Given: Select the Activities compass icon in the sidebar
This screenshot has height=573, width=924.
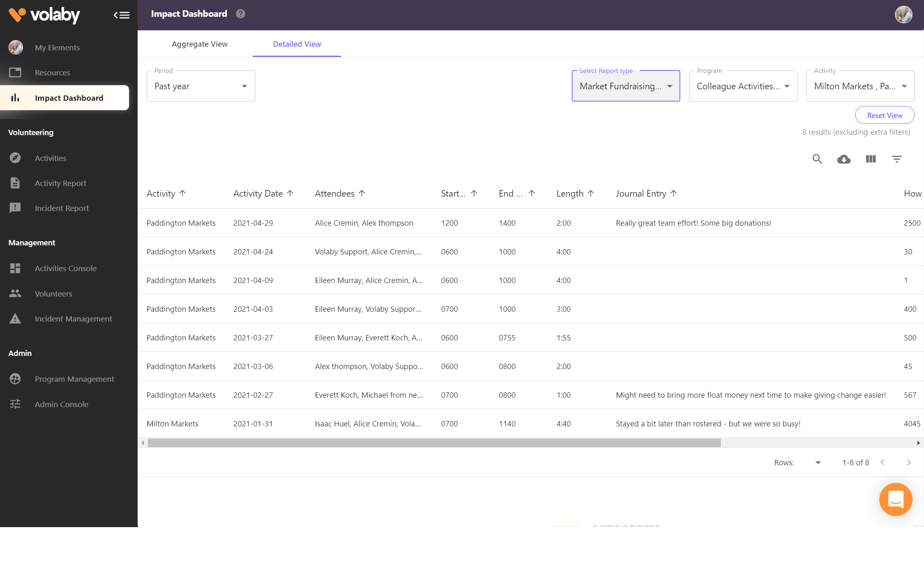Looking at the screenshot, I should point(15,158).
